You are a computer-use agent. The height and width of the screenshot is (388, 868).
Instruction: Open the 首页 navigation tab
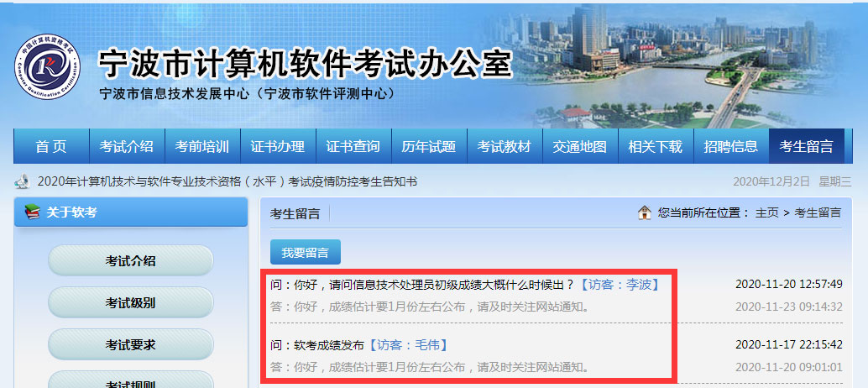pyautogui.click(x=51, y=146)
